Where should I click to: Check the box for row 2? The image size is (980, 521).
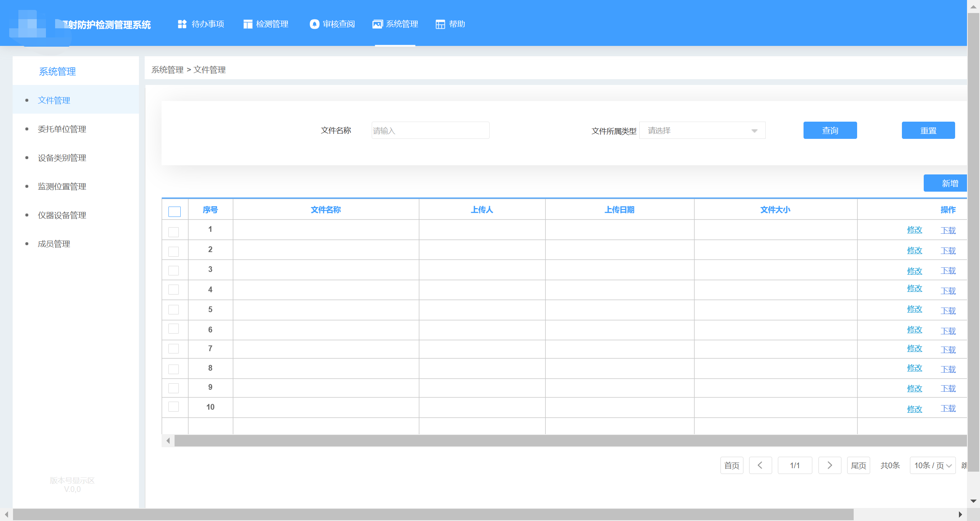(174, 251)
